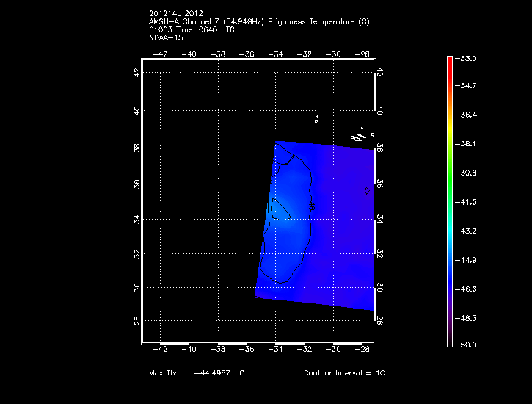Click the green section of the color bar
Image resolution: width=532 pixels, height=404 pixels.
click(450, 176)
